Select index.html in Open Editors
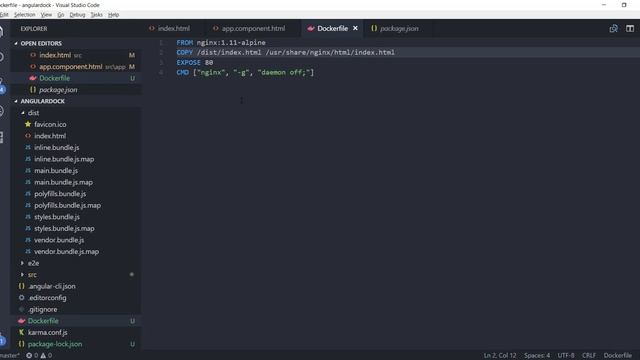 55,55
